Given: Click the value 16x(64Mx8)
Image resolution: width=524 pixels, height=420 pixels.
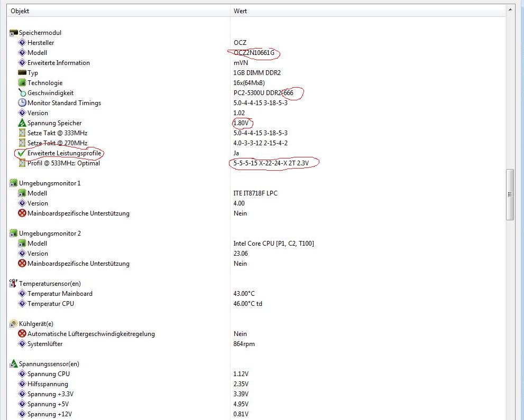Looking at the screenshot, I should [x=249, y=83].
